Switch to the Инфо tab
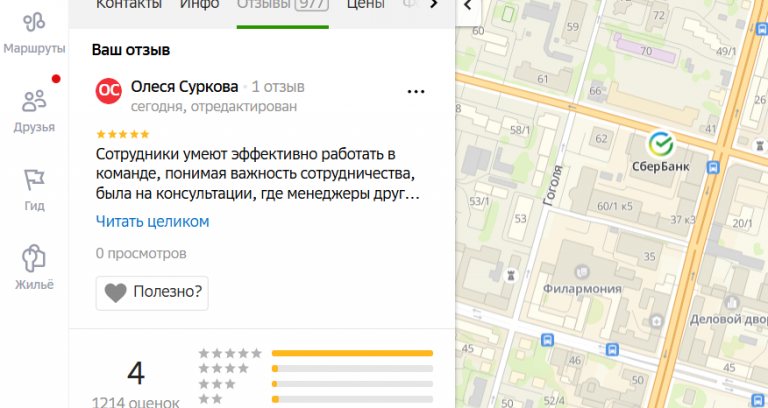Screen dimensions: 768x408 click(x=199, y=4)
